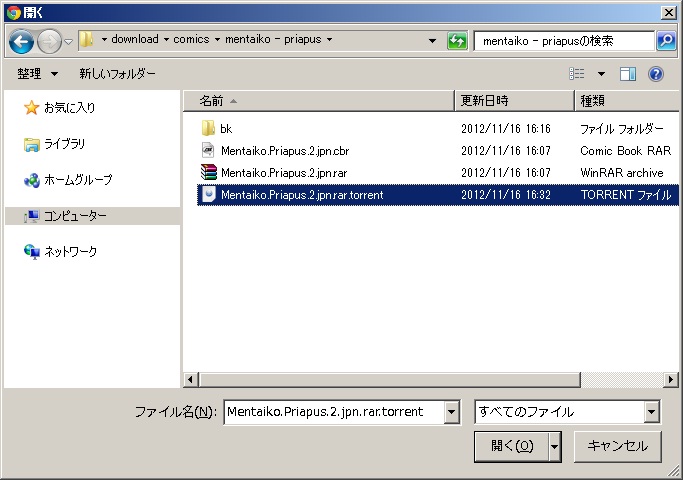Click the Forward navigation arrow button

(x=49, y=41)
